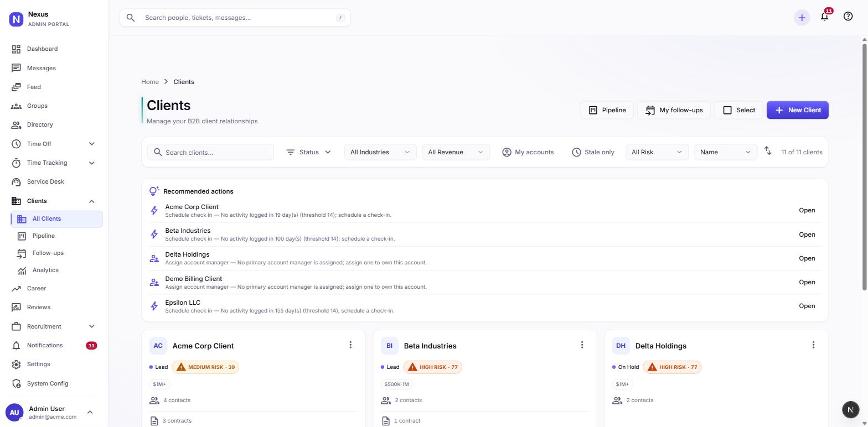Open the Acme Corp Client recommended action
Image resolution: width=868 pixels, height=427 pixels.
tap(807, 210)
